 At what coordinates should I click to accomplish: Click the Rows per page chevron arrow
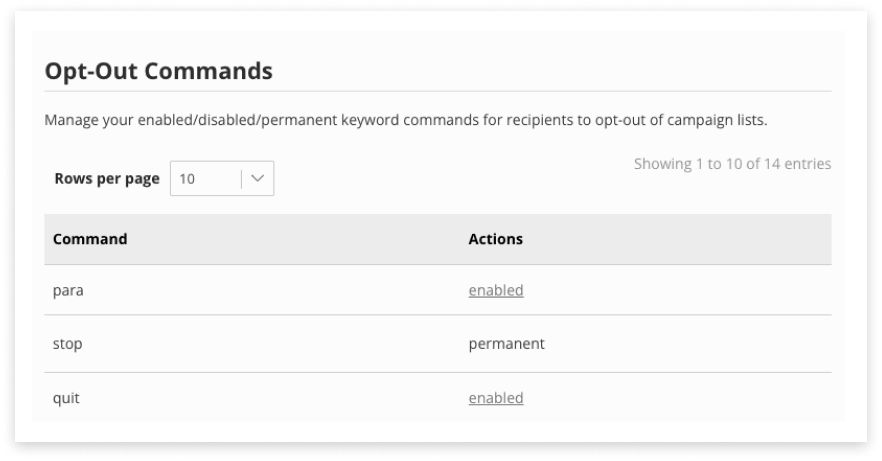click(x=258, y=179)
